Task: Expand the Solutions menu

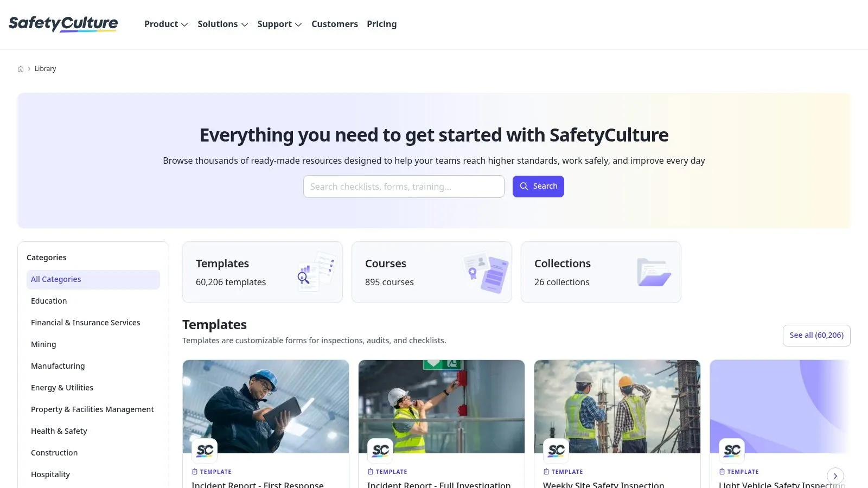Action: pyautogui.click(x=223, y=24)
